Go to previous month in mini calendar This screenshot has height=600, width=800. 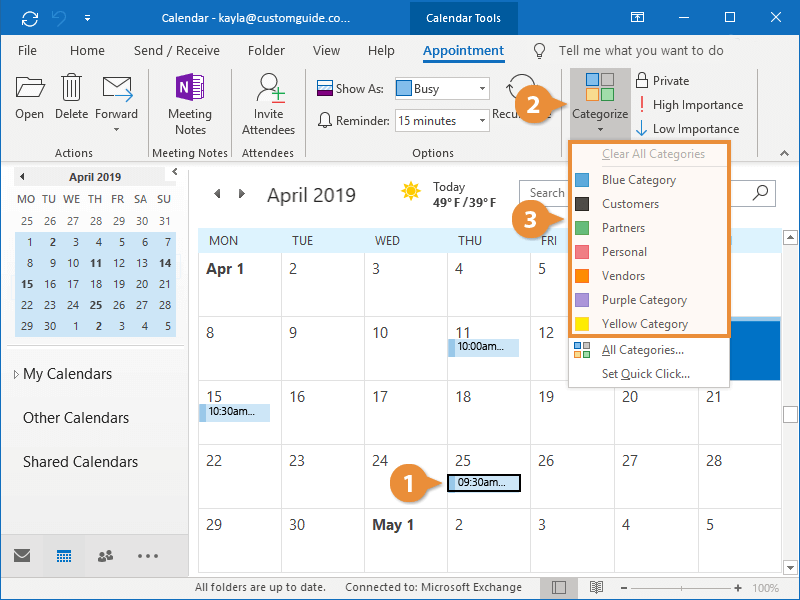tap(22, 177)
